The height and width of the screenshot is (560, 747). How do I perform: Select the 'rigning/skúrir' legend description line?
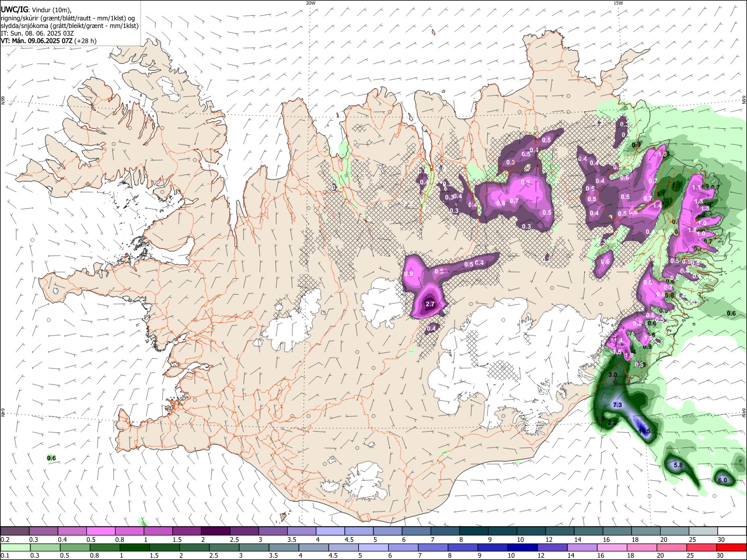(x=68, y=18)
